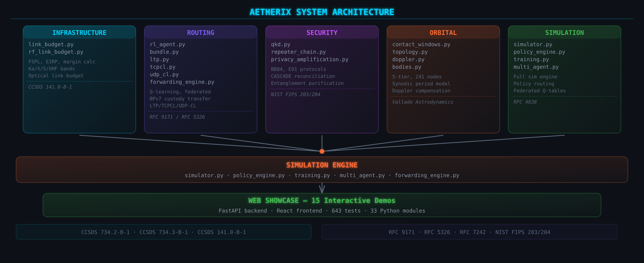Click multi_agent.py in Simulation card
The height and width of the screenshot is (263, 644).
(x=536, y=67)
